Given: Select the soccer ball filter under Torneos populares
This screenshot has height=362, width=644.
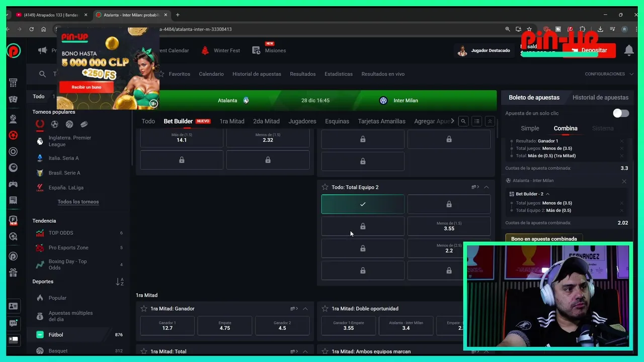Looking at the screenshot, I should (x=54, y=124).
